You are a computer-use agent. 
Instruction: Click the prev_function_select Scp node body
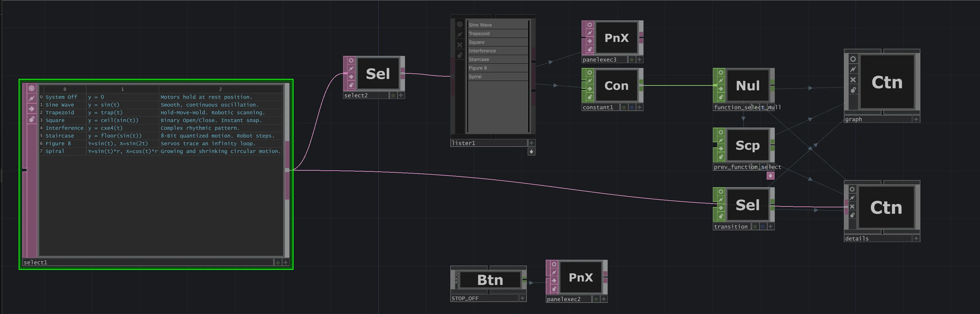pyautogui.click(x=747, y=145)
